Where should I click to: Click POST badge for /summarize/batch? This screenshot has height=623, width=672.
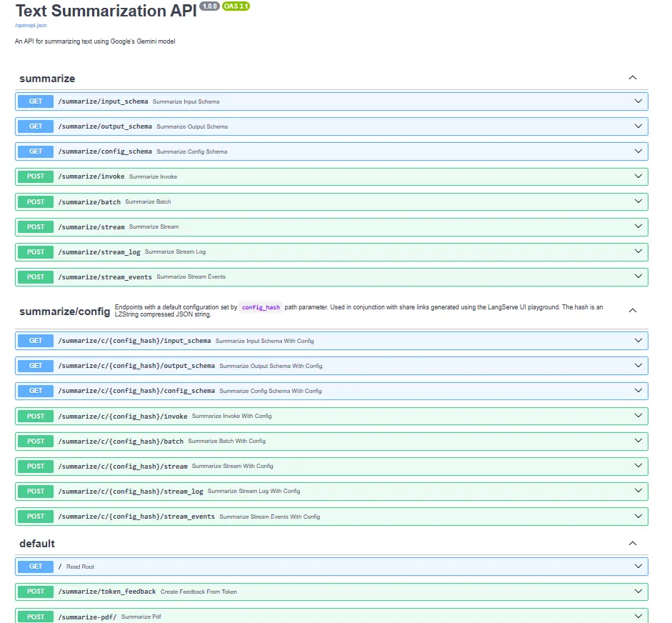click(36, 201)
